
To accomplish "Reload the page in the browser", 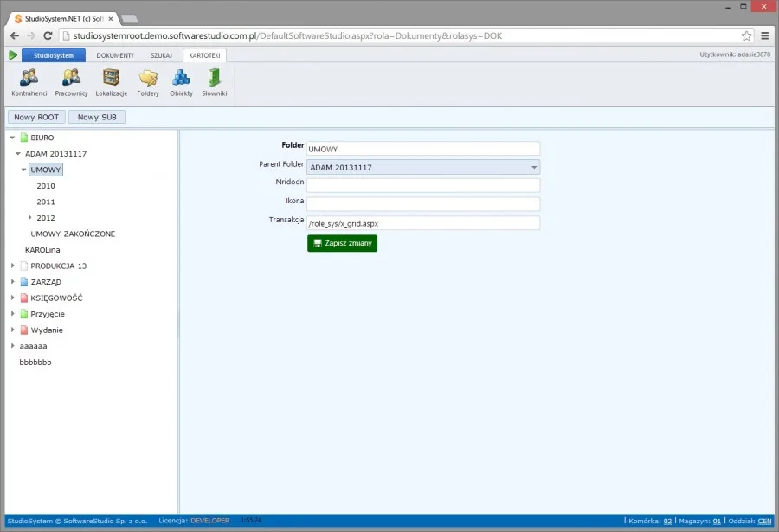I will [48, 35].
